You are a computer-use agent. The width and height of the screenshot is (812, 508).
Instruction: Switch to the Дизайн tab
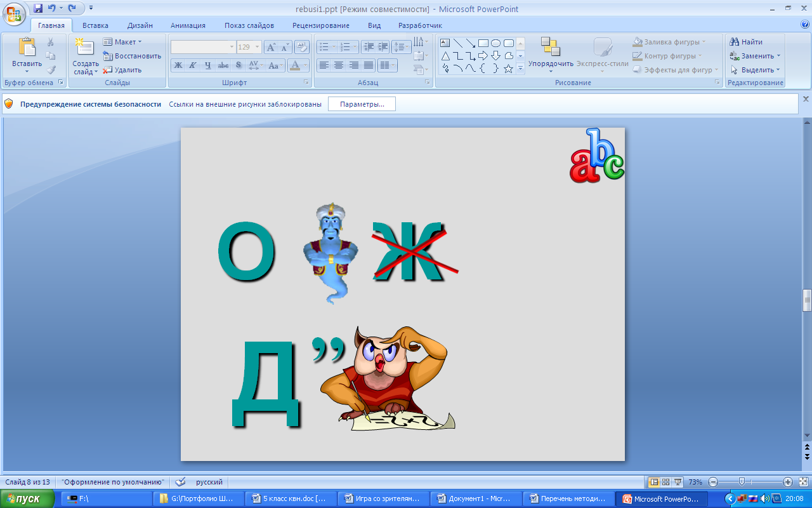(140, 25)
